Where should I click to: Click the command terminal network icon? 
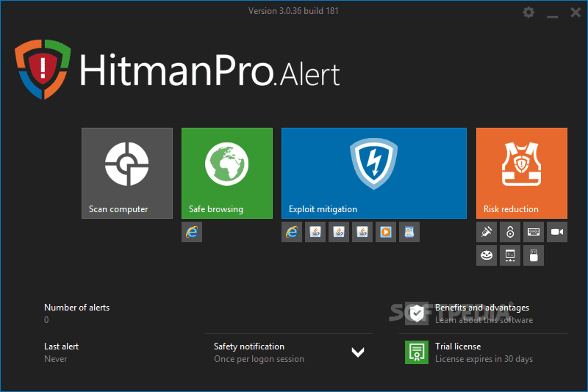[x=510, y=255]
